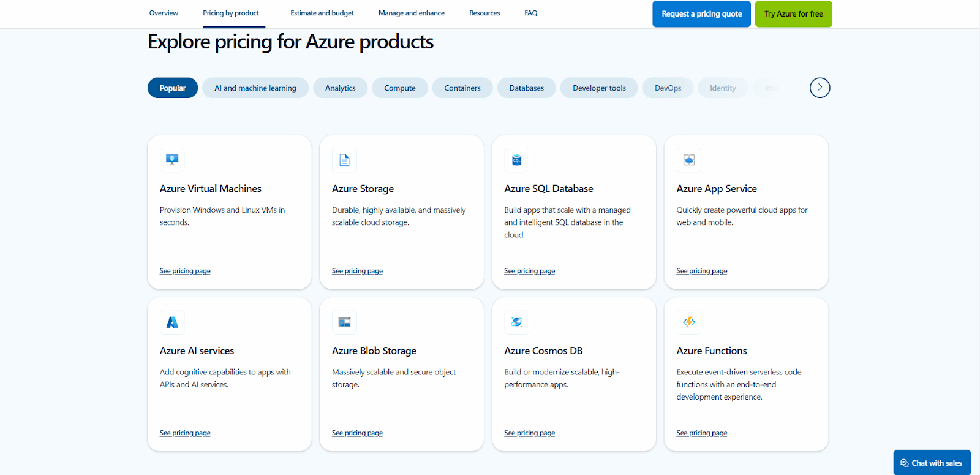Viewport: 980px width, 475px height.
Task: See pricing page for Azure App Service
Action: [x=702, y=271]
